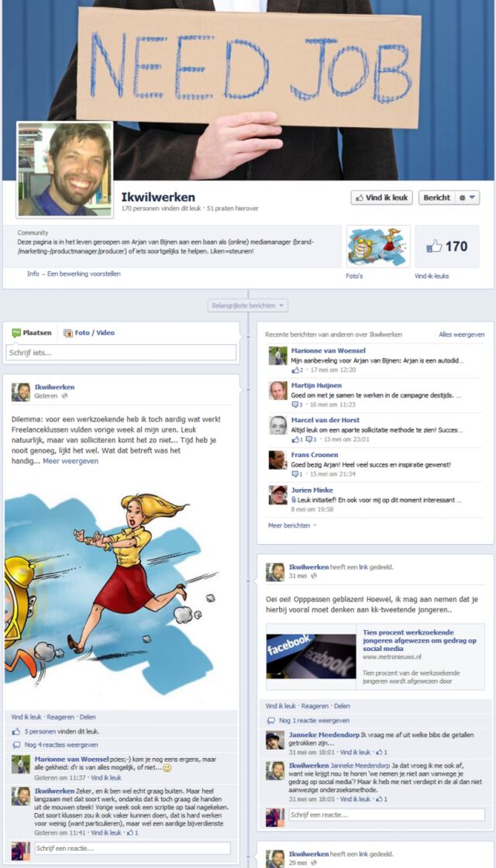The height and width of the screenshot is (868, 496).
Task: Click the like count icon under Marionne's recent post
Action: (297, 370)
